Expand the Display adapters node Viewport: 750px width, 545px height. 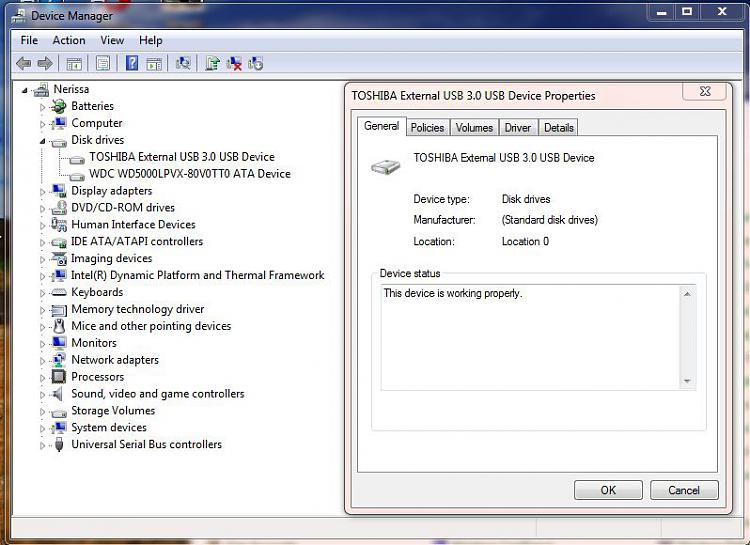(42, 192)
